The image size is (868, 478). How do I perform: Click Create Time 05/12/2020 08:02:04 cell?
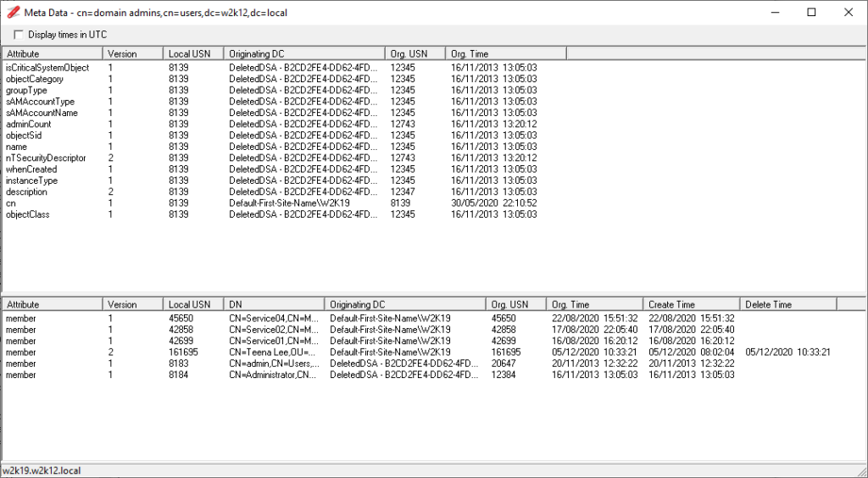pos(692,353)
